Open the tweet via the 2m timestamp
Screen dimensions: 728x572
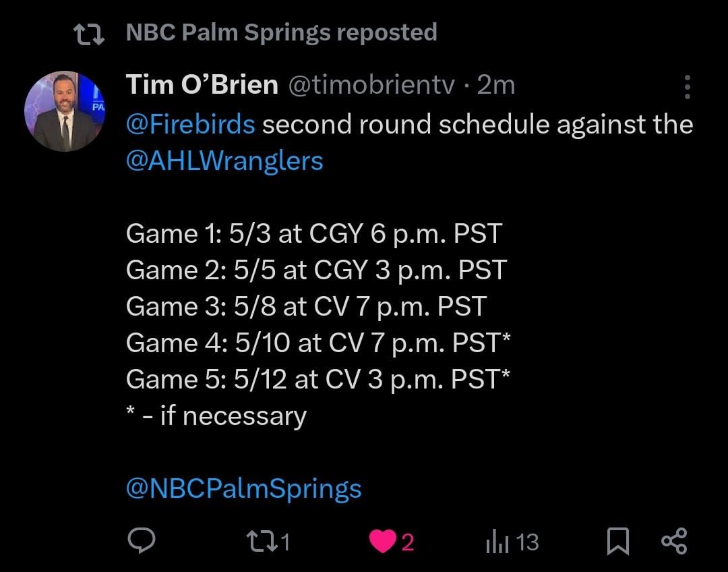495,85
